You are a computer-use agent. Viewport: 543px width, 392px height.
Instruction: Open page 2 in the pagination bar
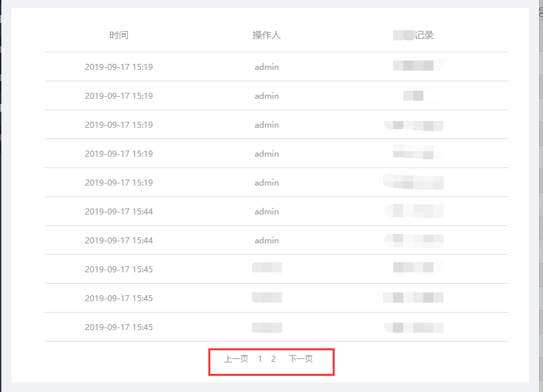click(x=273, y=359)
